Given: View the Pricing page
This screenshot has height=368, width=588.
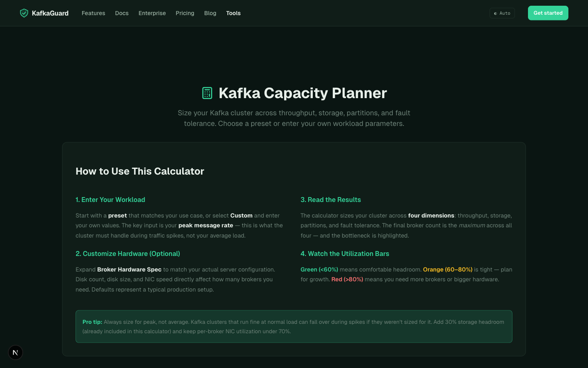Looking at the screenshot, I should [x=185, y=13].
